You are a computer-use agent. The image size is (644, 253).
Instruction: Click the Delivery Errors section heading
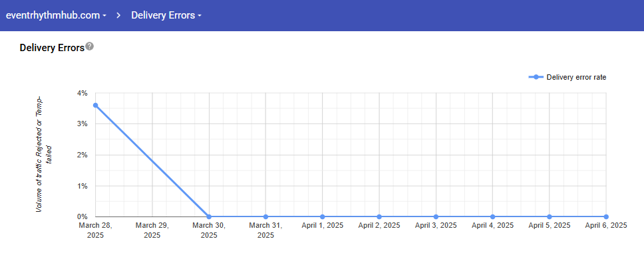click(52, 48)
